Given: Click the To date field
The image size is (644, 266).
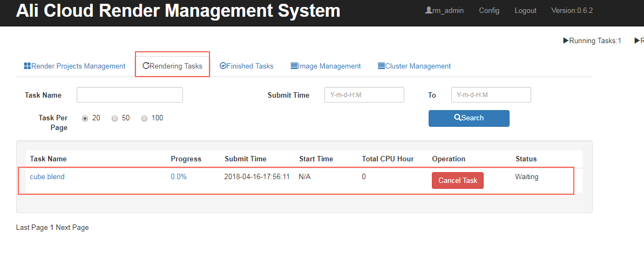Looking at the screenshot, I should click(x=491, y=95).
